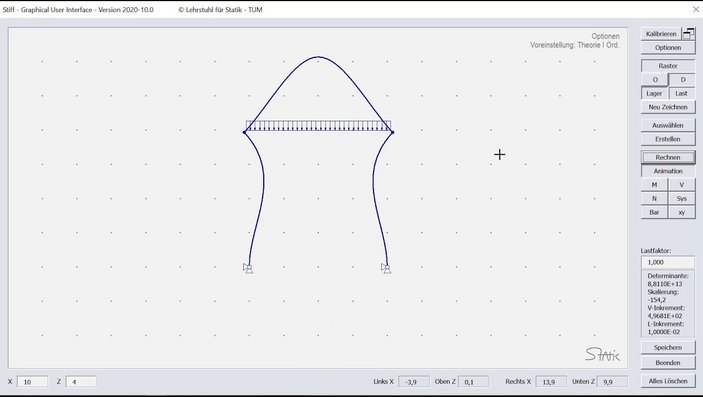Click the left support symbol at frame base
This screenshot has height=397, width=703.
248,268
